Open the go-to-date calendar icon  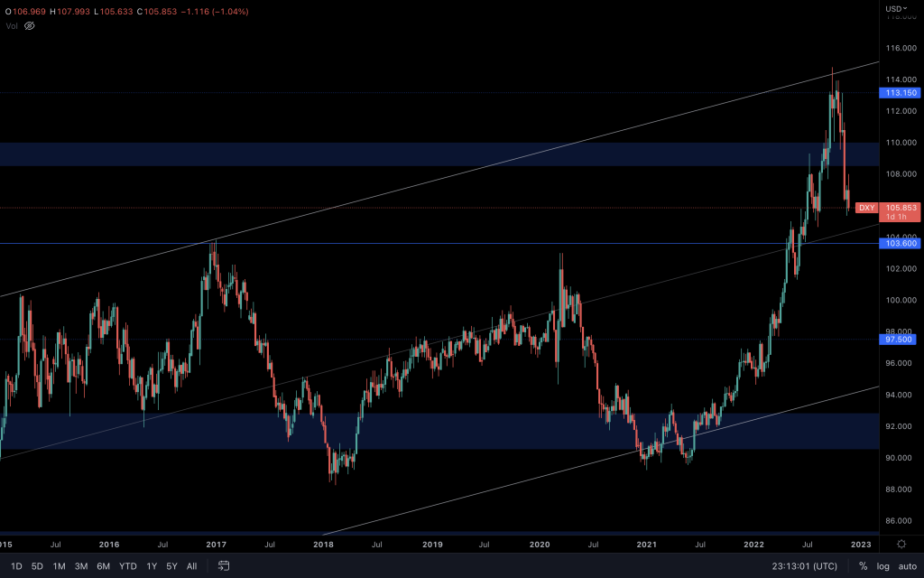click(x=224, y=566)
